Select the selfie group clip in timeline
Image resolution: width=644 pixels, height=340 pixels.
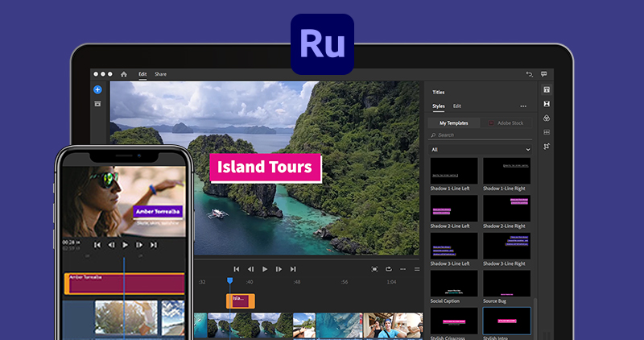click(393, 325)
